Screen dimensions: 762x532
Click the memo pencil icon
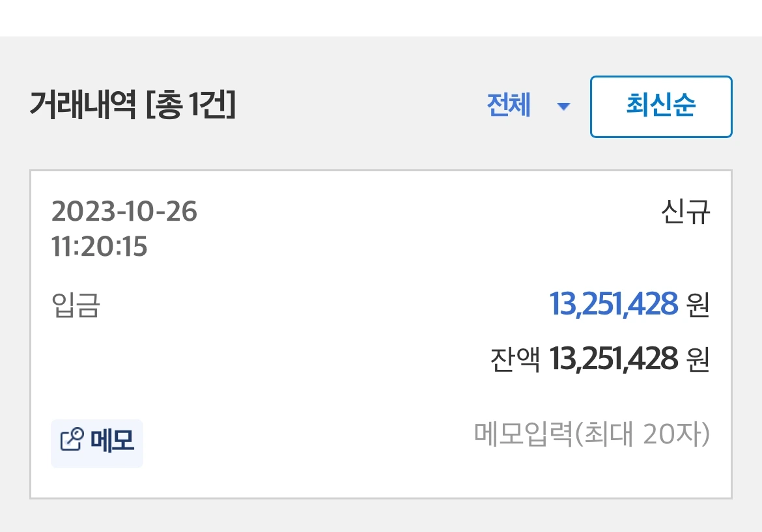[72, 441]
